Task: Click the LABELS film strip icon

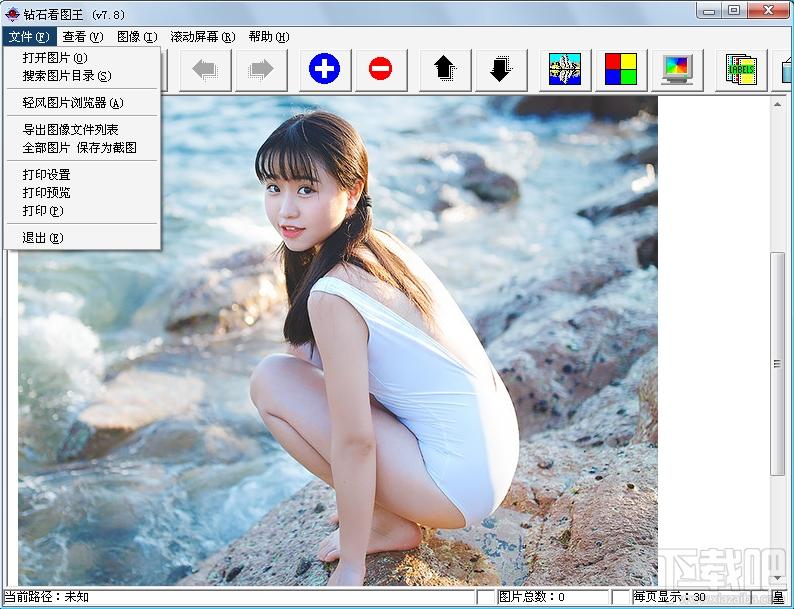Action: point(741,70)
